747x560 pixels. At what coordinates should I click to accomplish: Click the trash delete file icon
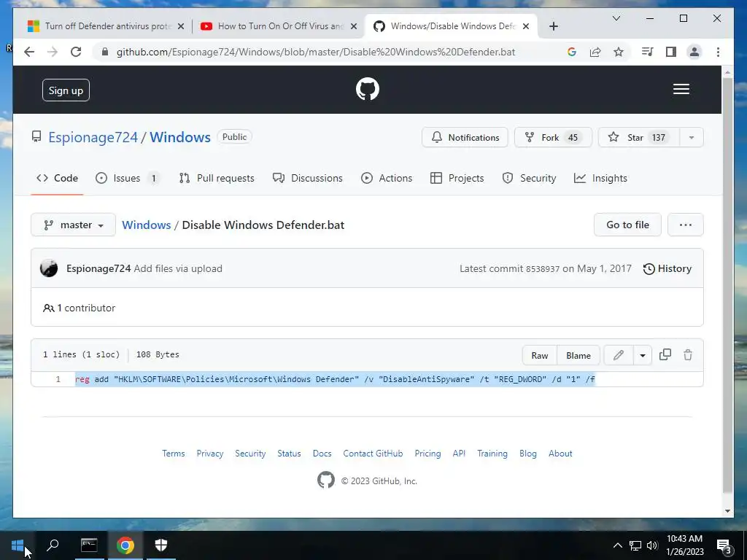click(688, 355)
